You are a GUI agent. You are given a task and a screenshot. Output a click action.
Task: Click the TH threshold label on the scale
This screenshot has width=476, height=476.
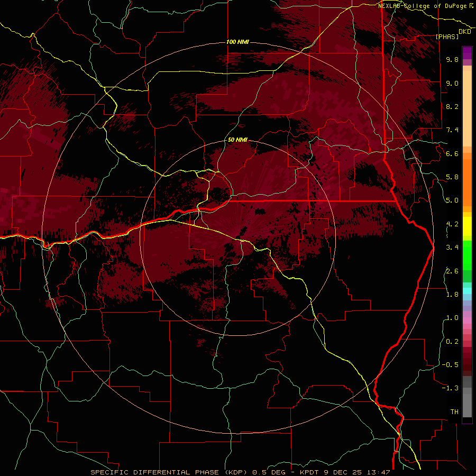point(454,412)
